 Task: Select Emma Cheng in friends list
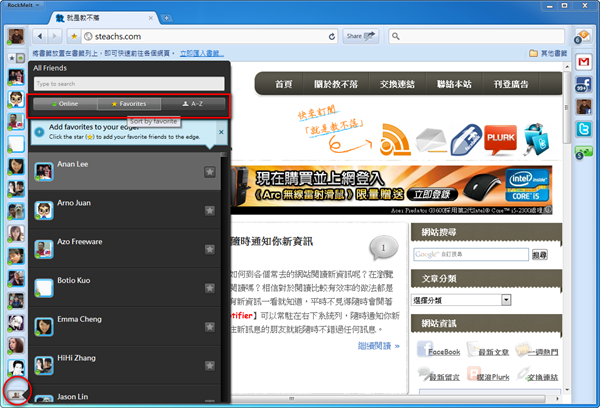[x=124, y=326]
